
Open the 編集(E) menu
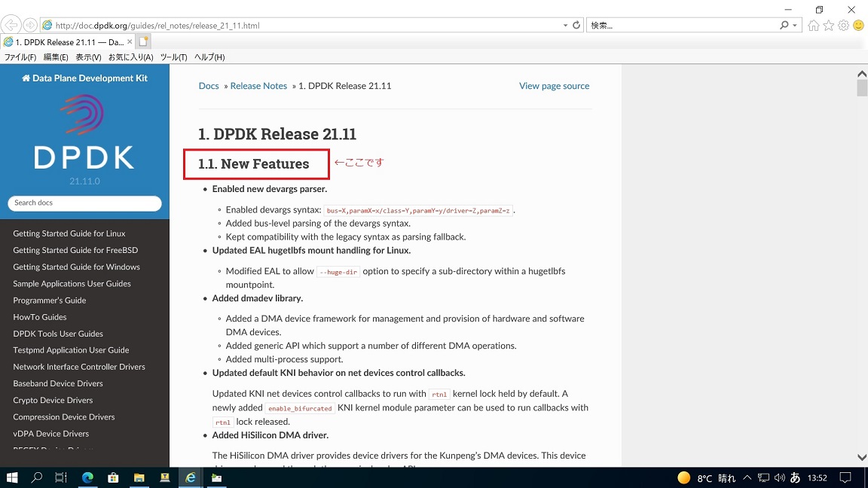pos(56,57)
